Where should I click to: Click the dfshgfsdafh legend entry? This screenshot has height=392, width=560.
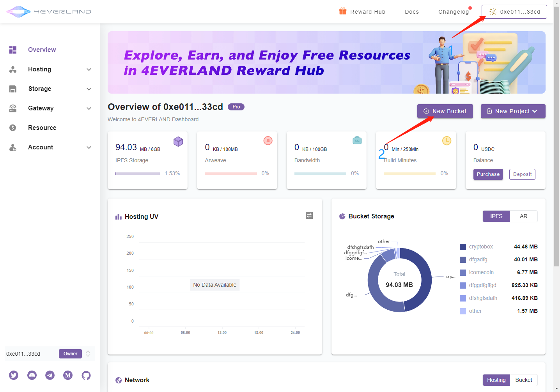pos(499,298)
